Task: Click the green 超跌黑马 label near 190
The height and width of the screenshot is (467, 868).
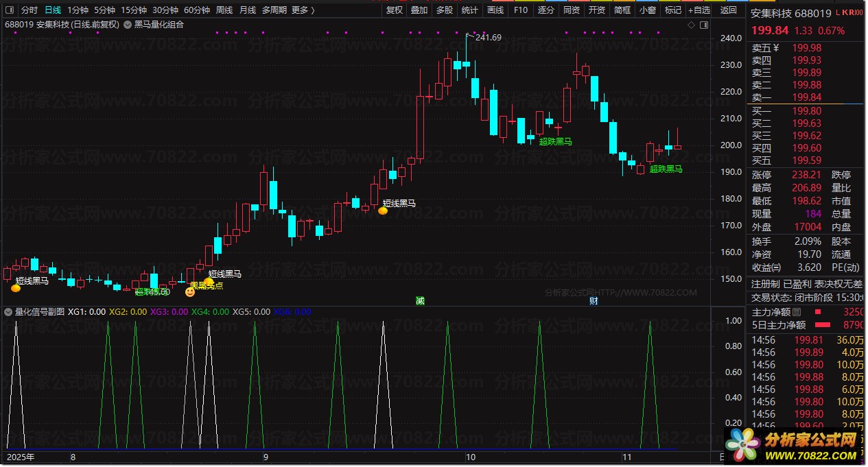Action: point(666,169)
